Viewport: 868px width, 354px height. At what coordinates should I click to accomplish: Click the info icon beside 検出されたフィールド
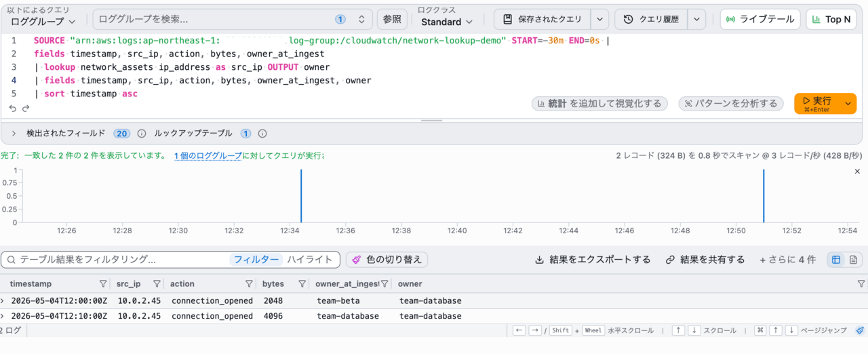(x=142, y=134)
